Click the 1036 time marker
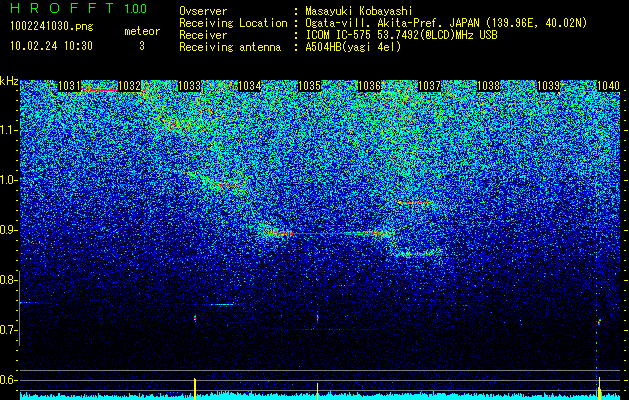This screenshot has width=629, height=400. (x=369, y=86)
